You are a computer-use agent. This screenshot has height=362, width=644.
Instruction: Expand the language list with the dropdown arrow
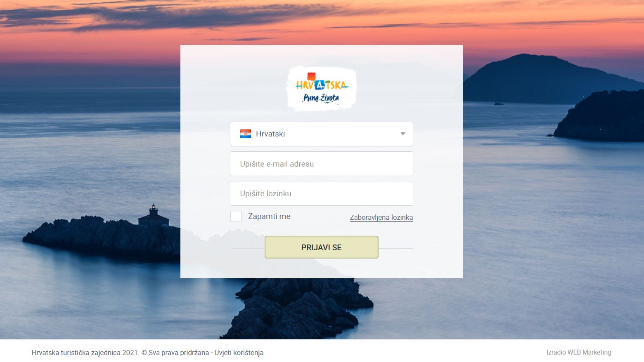[403, 134]
